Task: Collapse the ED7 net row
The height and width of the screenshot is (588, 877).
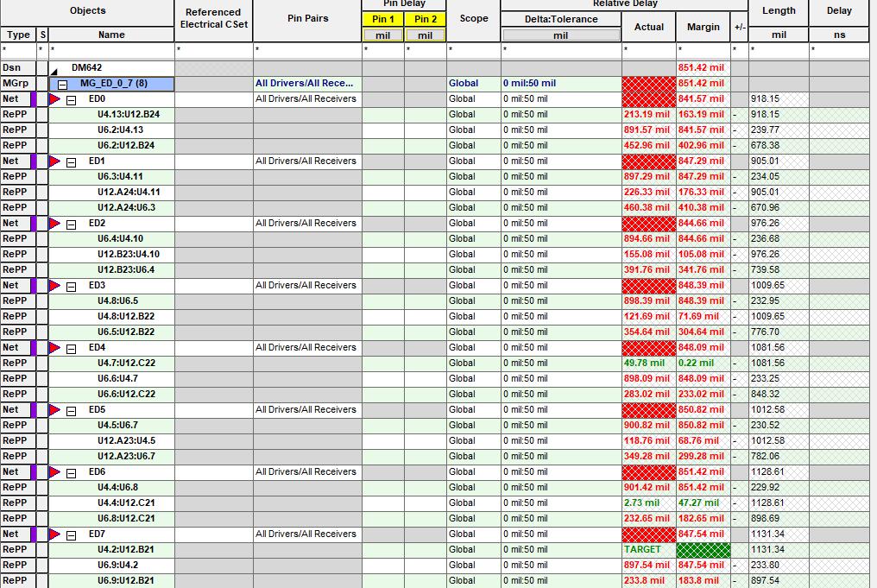Action: tap(72, 535)
